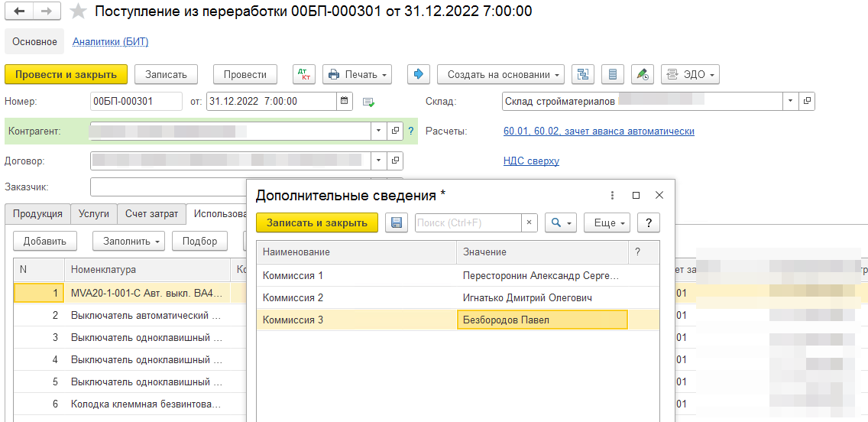The width and height of the screenshot is (868, 422).
Task: Expand the Склад dropdown arrow
Action: [x=791, y=101]
